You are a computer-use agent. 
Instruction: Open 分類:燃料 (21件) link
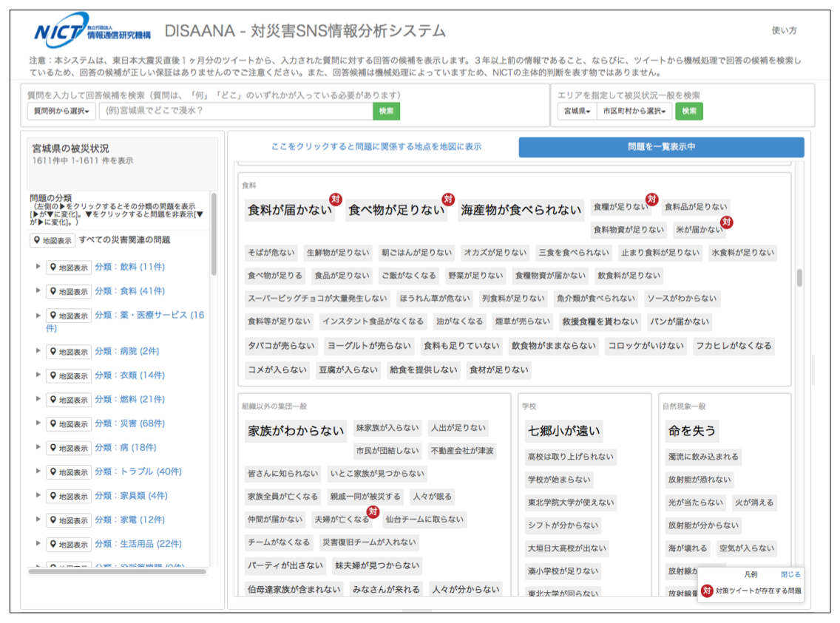129,399
